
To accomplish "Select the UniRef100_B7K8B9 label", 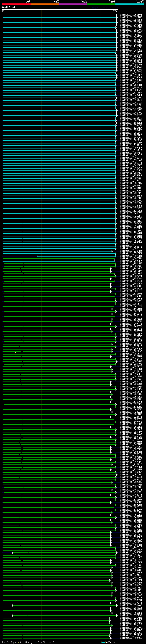I will tap(131, 93).
